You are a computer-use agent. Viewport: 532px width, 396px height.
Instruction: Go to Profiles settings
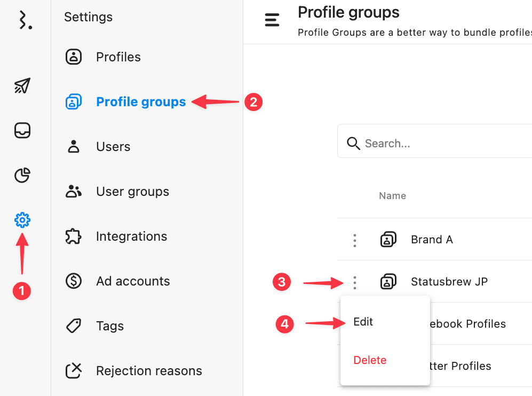tap(118, 57)
